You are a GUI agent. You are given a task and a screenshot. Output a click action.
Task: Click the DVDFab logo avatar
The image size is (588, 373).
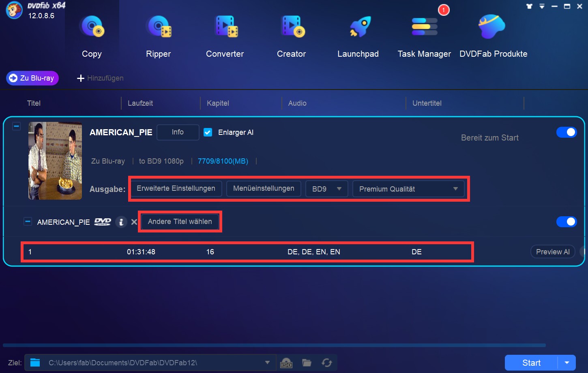(x=14, y=11)
